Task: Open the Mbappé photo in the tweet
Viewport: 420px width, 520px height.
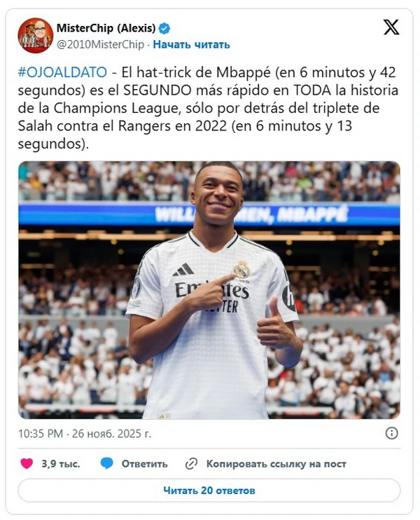Action: [209, 290]
